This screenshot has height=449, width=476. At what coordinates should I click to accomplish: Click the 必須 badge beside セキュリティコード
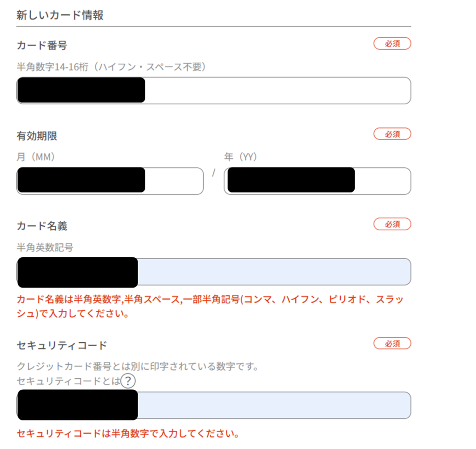(392, 344)
